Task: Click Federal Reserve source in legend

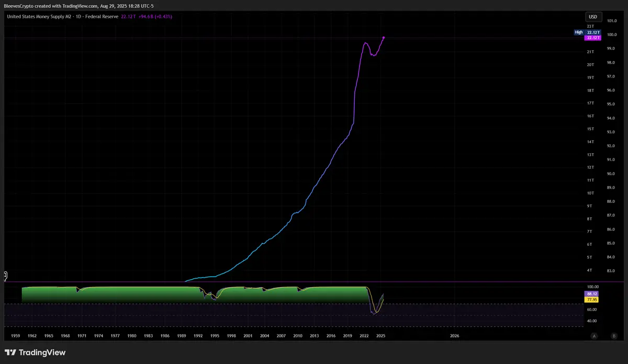Action: coord(100,17)
